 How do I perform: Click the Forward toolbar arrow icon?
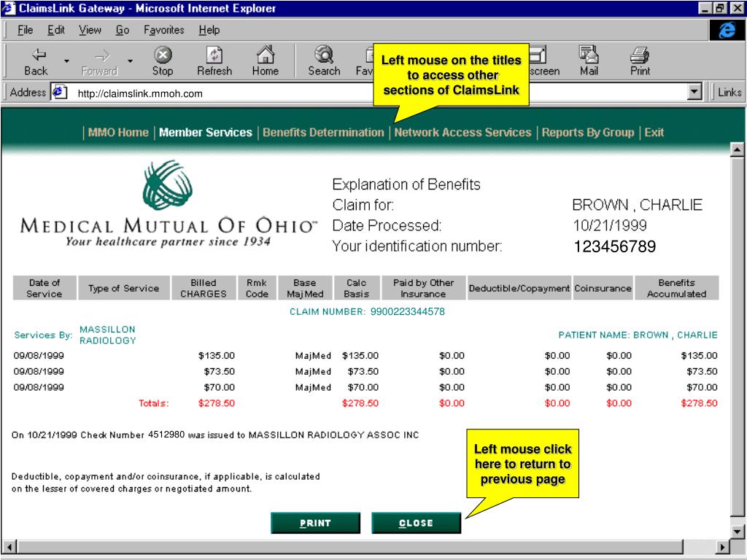tap(102, 55)
